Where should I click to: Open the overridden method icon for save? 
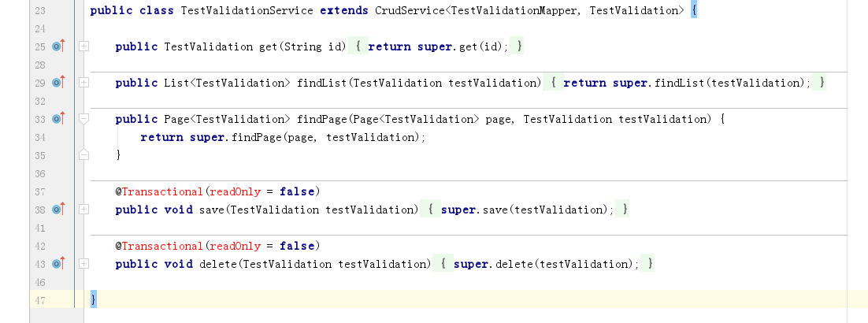coord(57,210)
